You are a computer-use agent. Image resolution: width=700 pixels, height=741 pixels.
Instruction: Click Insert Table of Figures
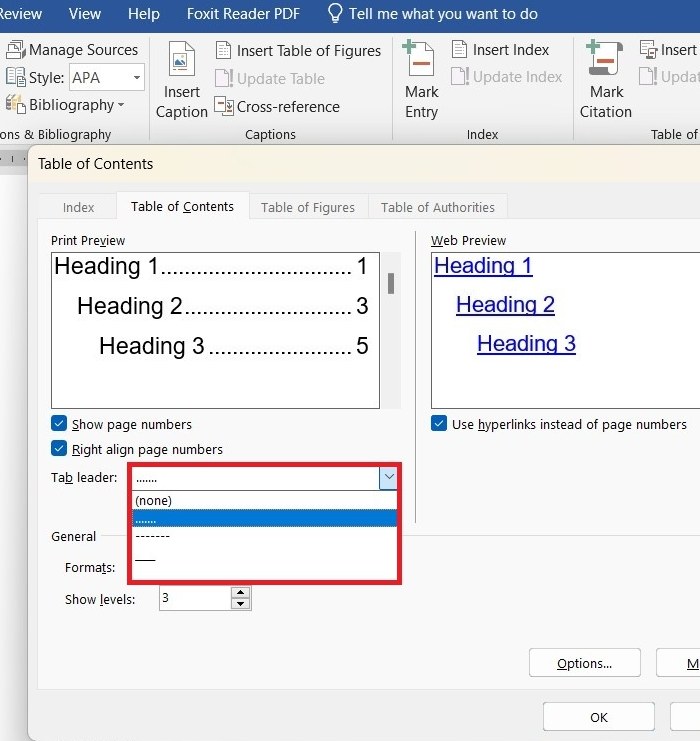(x=298, y=51)
